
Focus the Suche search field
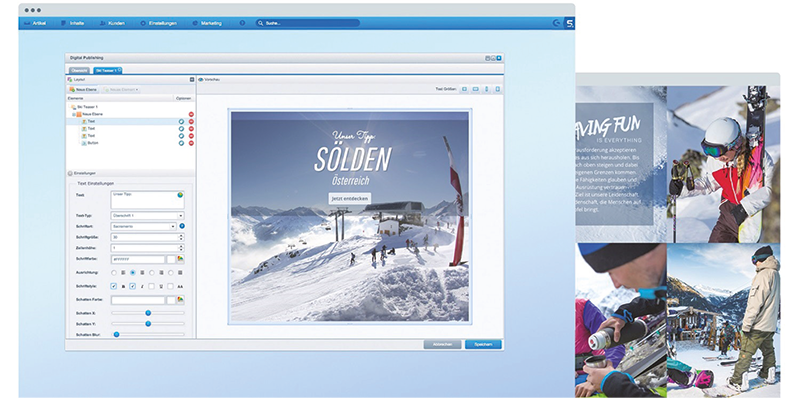click(308, 23)
